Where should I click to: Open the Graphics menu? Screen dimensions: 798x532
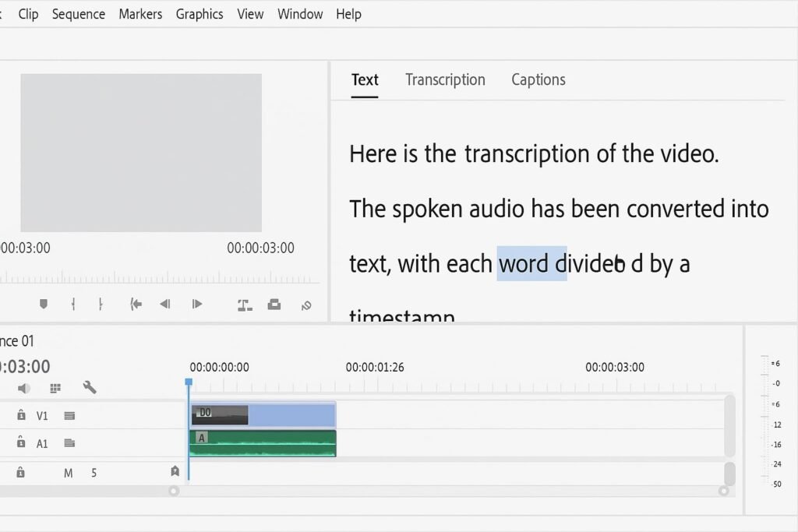(199, 14)
